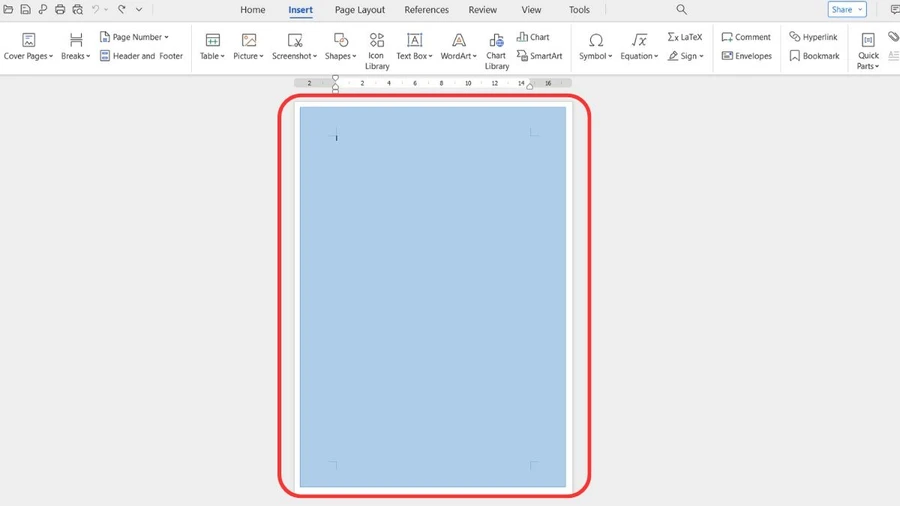Open the Equation menu
Screen dimensions: 900x506
coord(639,47)
